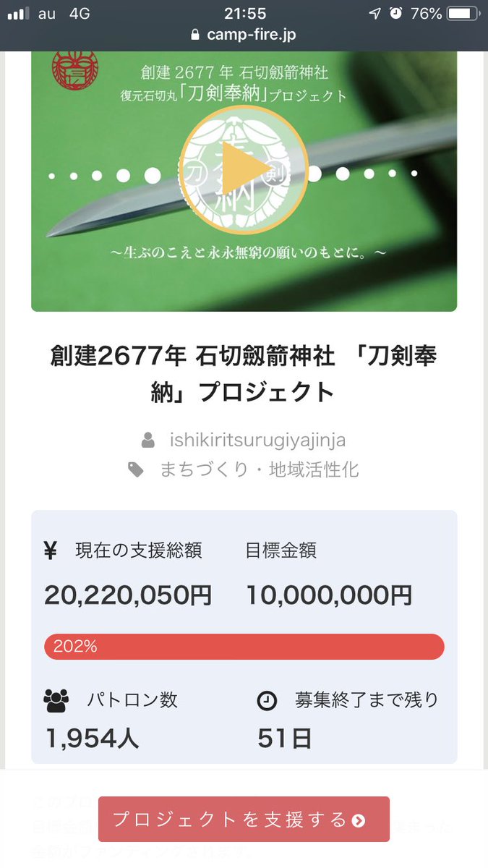
Task: Open the まちづくり・地域活性化 category link
Action: 259,470
